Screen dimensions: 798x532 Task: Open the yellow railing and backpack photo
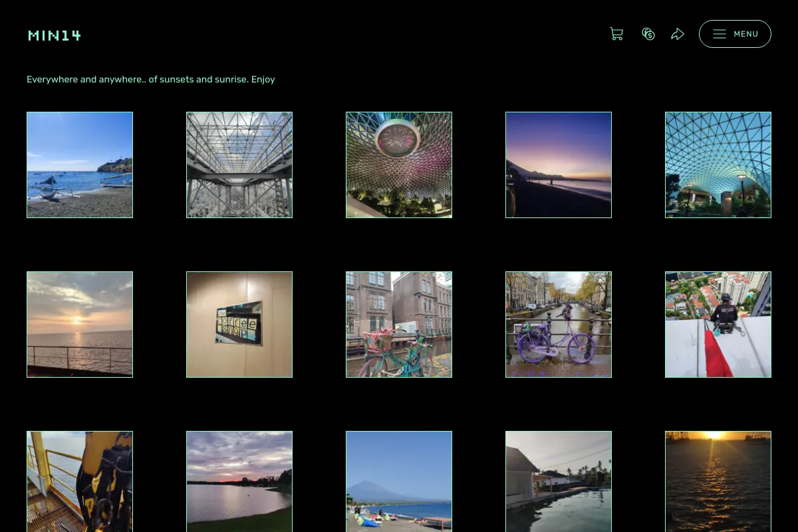coord(80,481)
